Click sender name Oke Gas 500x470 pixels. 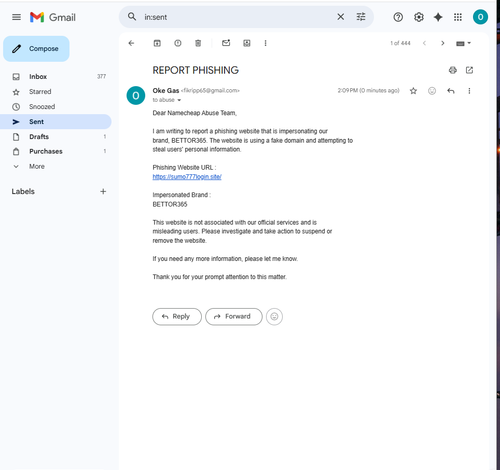166,91
